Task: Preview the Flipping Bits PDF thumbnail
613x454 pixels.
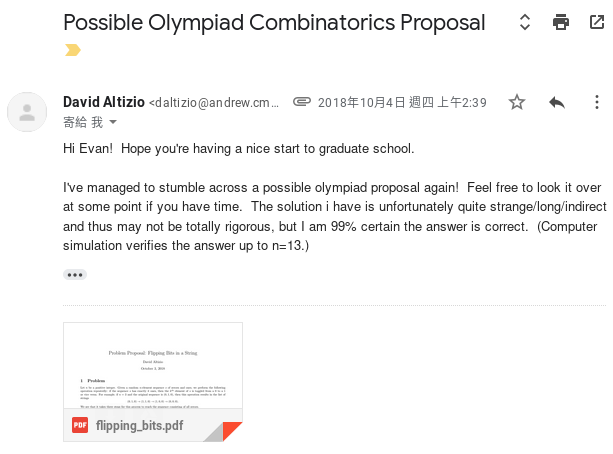Action: tap(152, 365)
